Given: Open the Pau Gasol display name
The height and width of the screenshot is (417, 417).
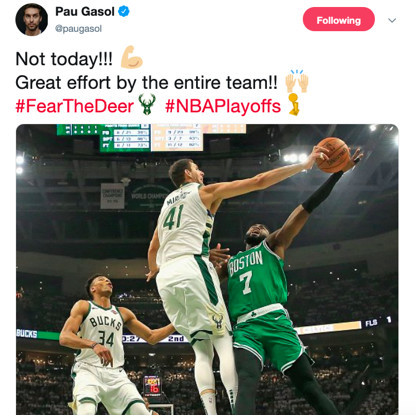Looking at the screenshot, I should [x=85, y=12].
